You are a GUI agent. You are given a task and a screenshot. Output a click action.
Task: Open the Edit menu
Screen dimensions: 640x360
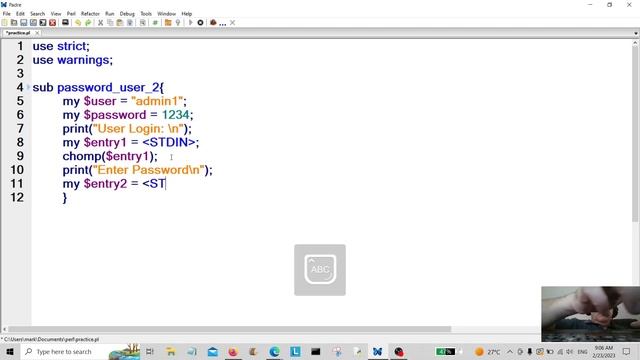click(x=20, y=13)
